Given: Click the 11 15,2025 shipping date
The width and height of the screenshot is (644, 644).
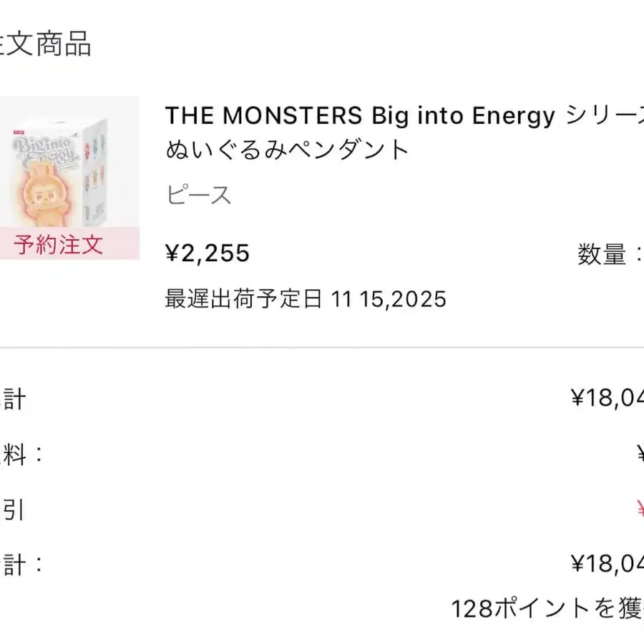Looking at the screenshot, I should click(x=389, y=298).
